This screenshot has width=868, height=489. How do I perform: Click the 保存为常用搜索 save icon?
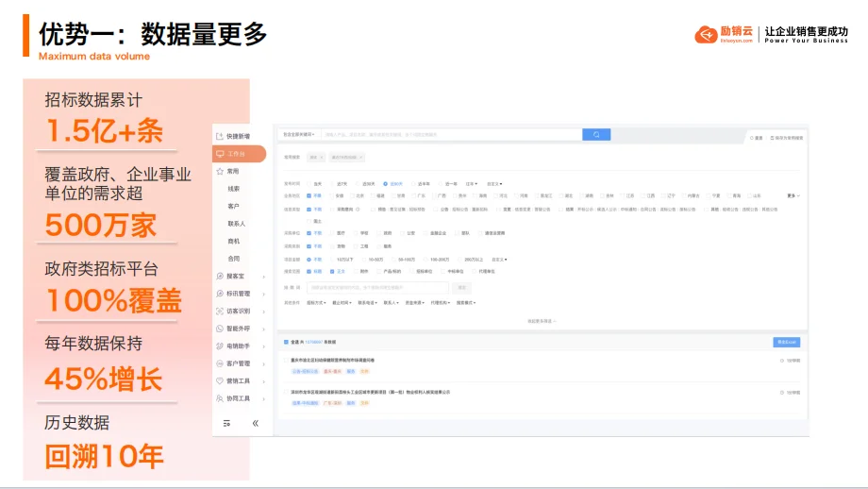tap(772, 138)
